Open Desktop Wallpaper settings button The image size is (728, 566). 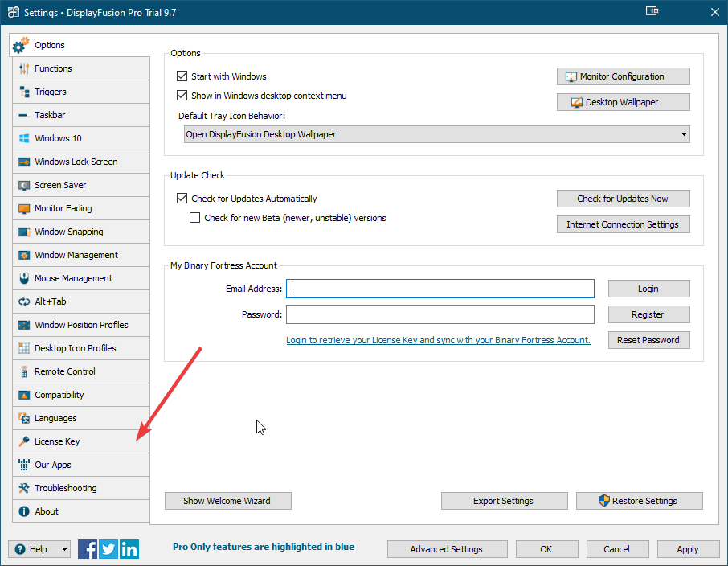623,102
